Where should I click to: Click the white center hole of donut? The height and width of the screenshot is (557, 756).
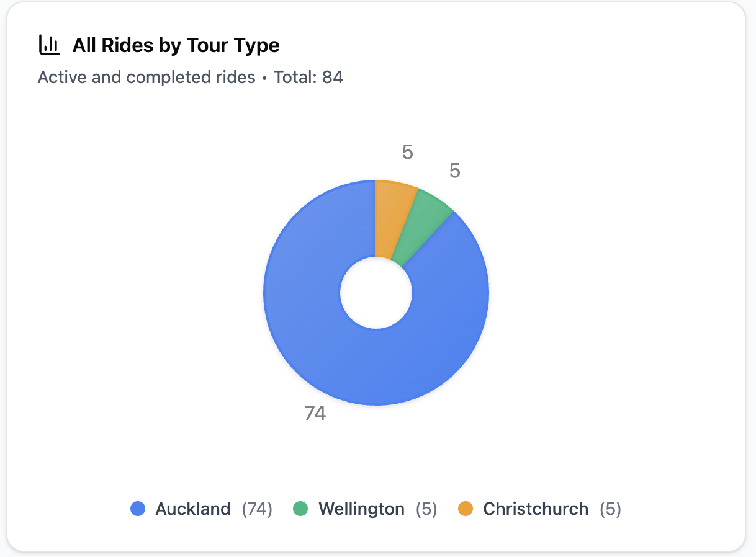[x=376, y=293]
